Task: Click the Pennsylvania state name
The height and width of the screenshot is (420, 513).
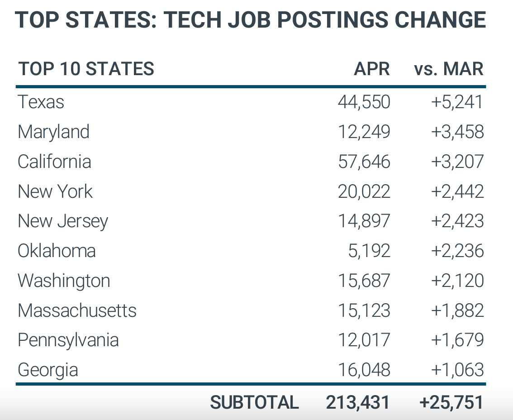Action: coord(68,340)
